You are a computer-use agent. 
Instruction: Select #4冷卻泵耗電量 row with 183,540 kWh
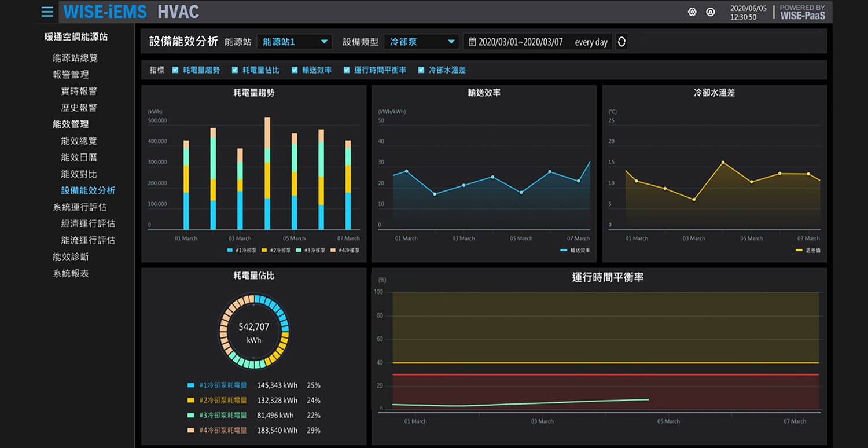coord(253,431)
